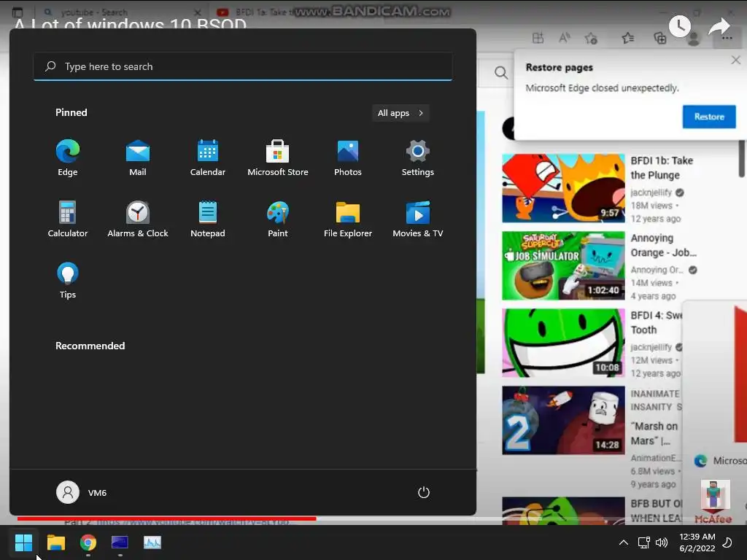Open Edge favorites star icon
Viewport: 747px width, 560px height.
point(628,38)
